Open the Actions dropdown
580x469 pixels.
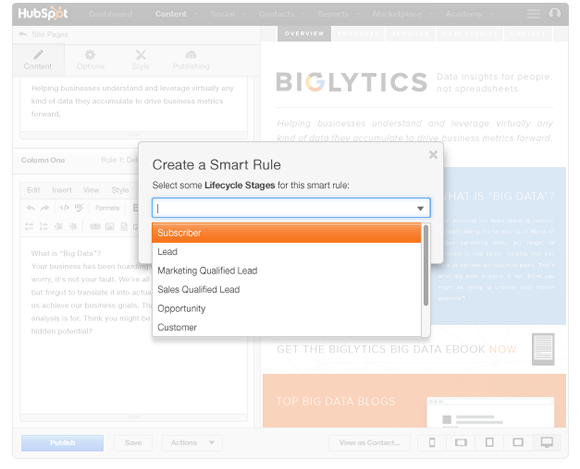(192, 443)
